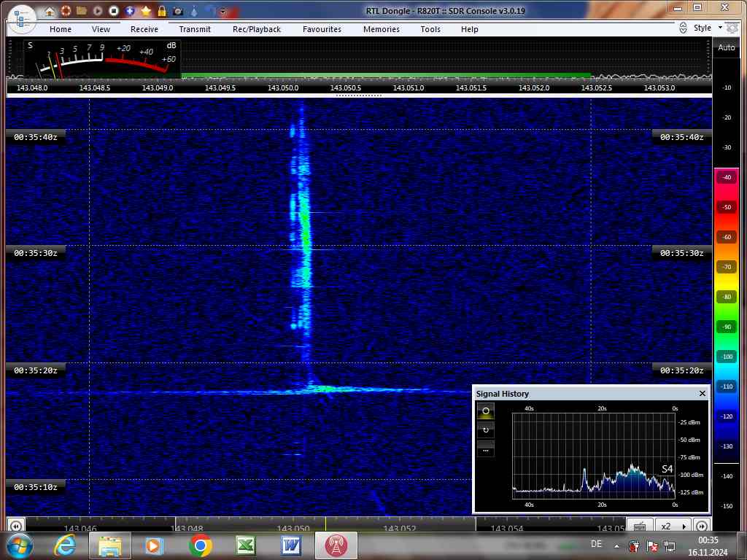Click the Action Center flag tray icon
Screen dimensions: 747x560
click(x=653, y=545)
